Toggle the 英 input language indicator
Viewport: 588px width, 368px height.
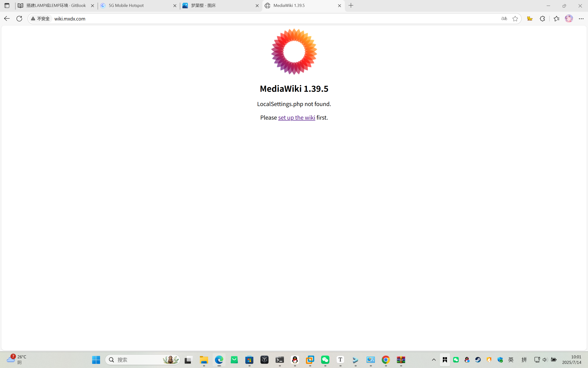pos(511,360)
